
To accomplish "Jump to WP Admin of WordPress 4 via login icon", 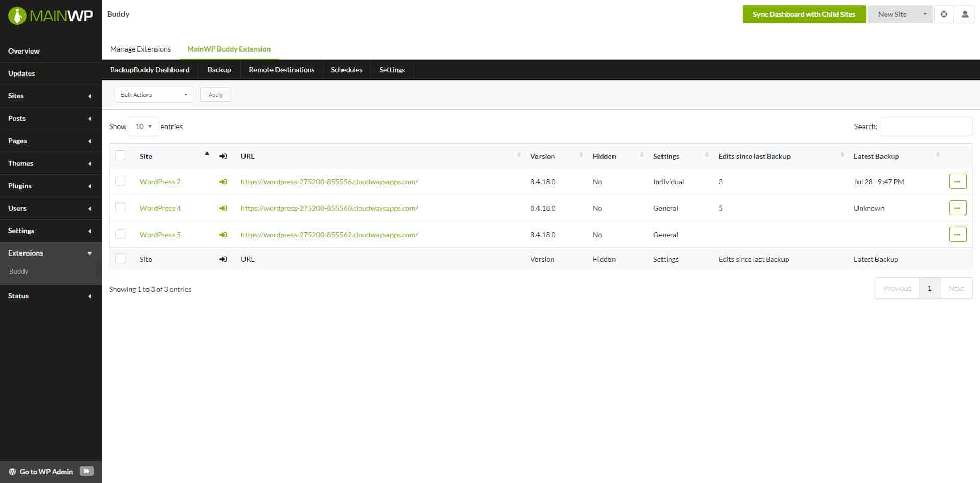I will [223, 208].
